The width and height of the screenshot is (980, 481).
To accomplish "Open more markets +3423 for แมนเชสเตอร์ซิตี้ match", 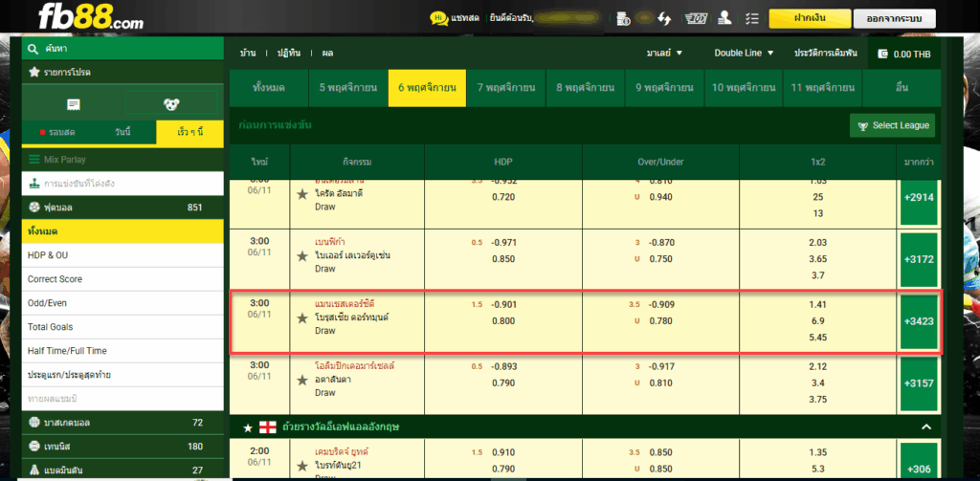I will 919,321.
